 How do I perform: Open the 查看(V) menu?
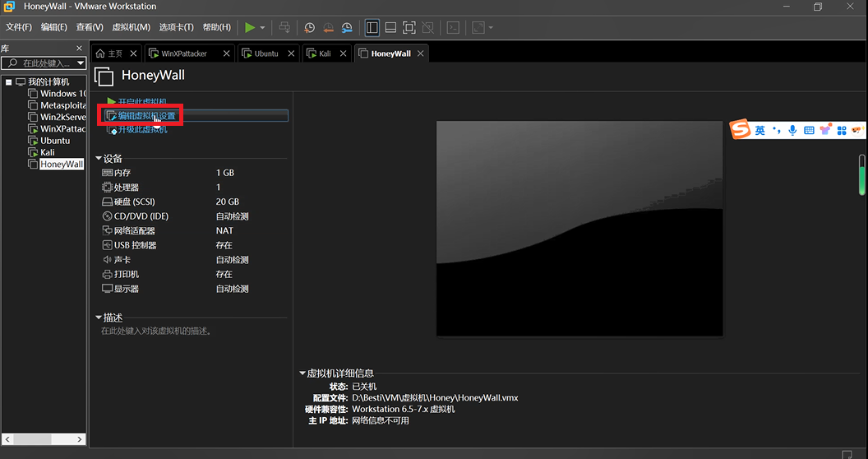[x=90, y=27]
